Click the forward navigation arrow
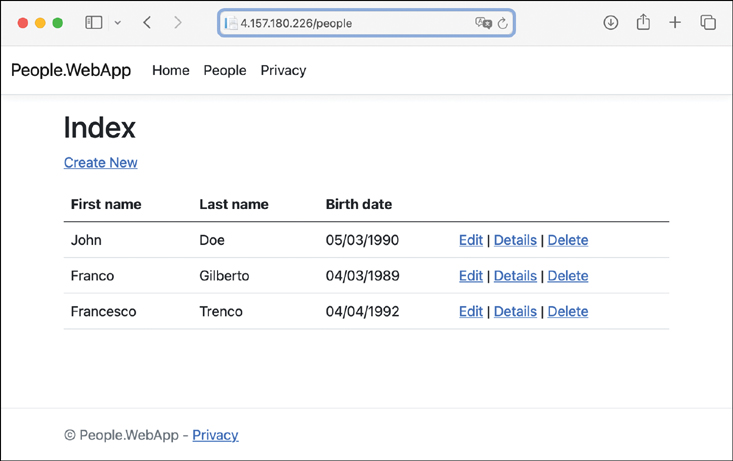 pos(178,23)
